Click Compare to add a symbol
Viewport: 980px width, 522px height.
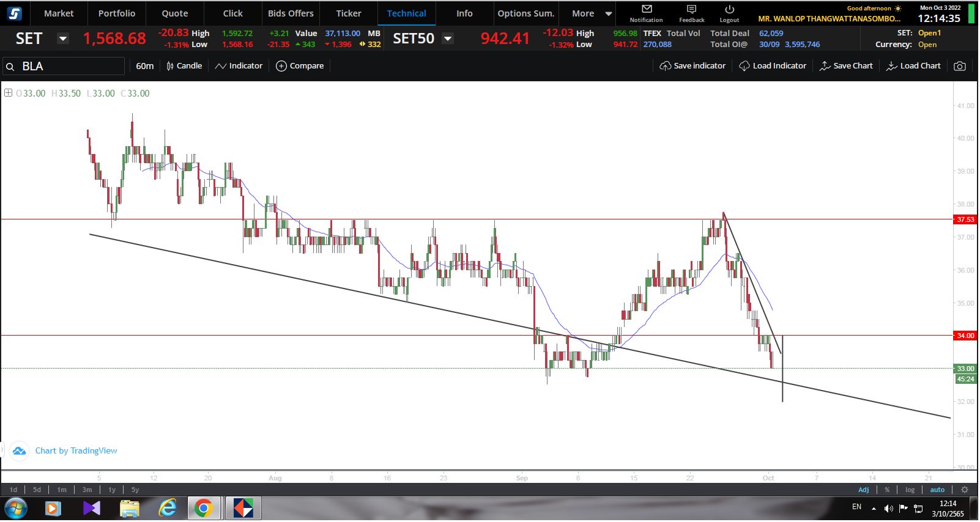coord(300,66)
